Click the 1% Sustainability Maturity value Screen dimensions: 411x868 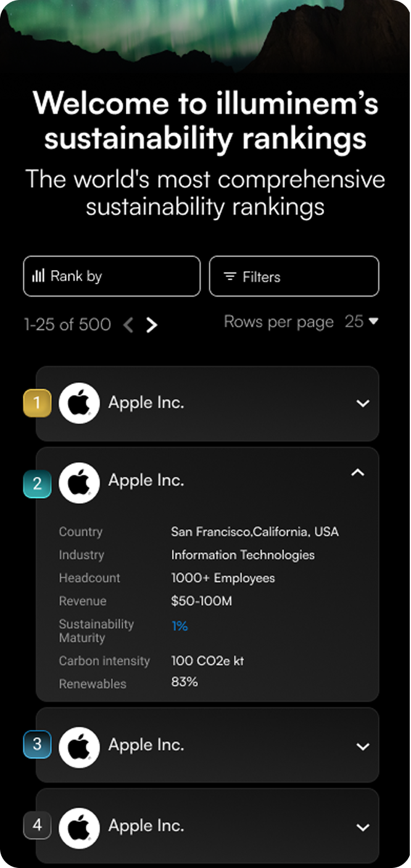(180, 626)
